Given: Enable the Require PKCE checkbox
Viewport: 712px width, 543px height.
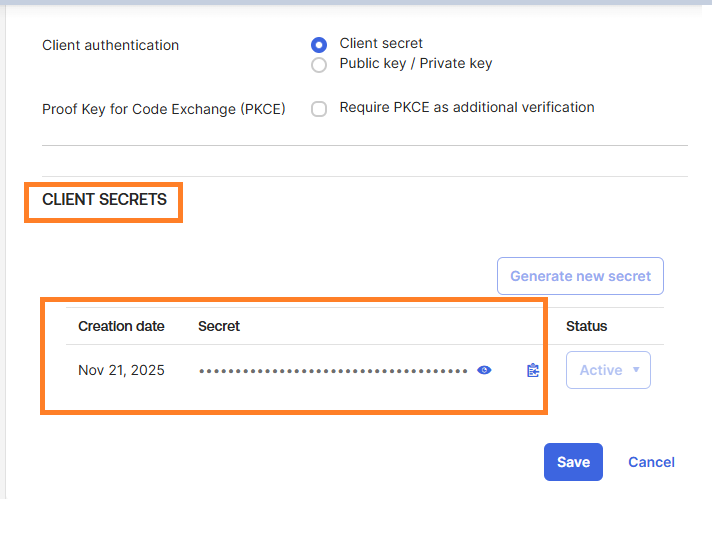Looking at the screenshot, I should point(319,109).
